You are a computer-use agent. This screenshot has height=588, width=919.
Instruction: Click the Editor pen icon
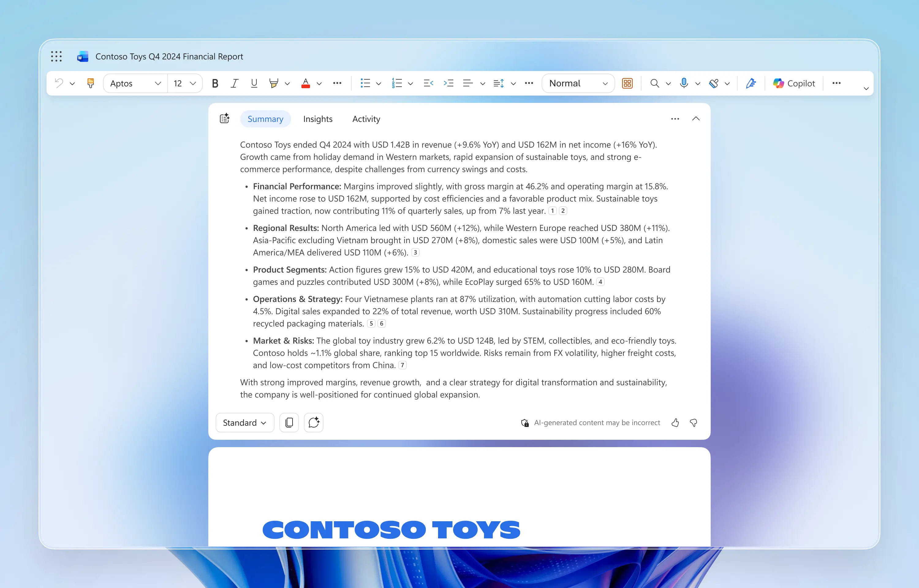tap(751, 83)
